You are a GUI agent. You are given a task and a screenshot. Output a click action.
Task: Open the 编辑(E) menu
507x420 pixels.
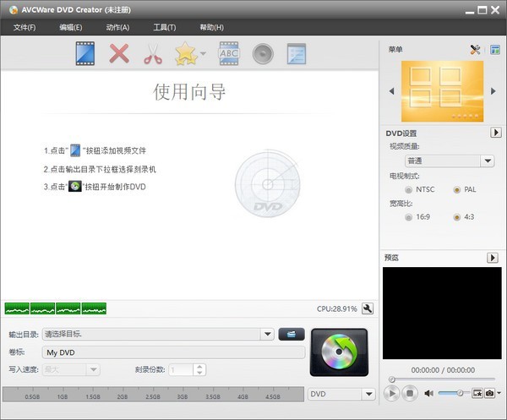click(x=71, y=28)
